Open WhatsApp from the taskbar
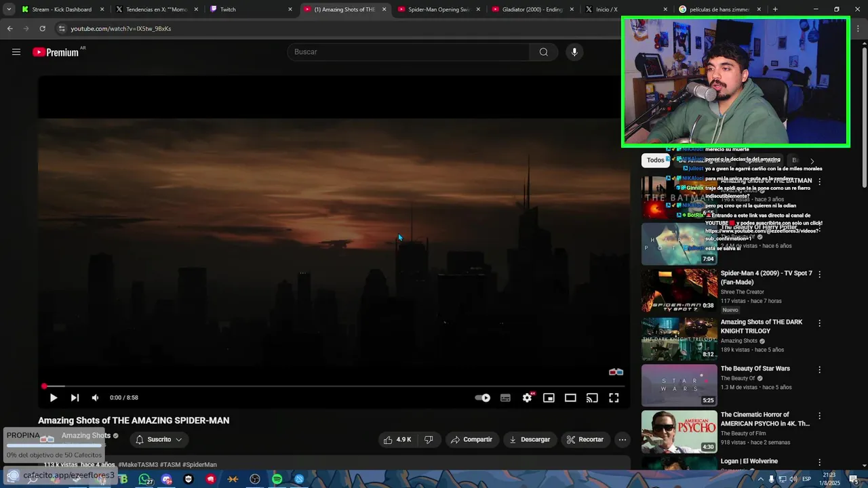This screenshot has width=868, height=488. tap(144, 479)
